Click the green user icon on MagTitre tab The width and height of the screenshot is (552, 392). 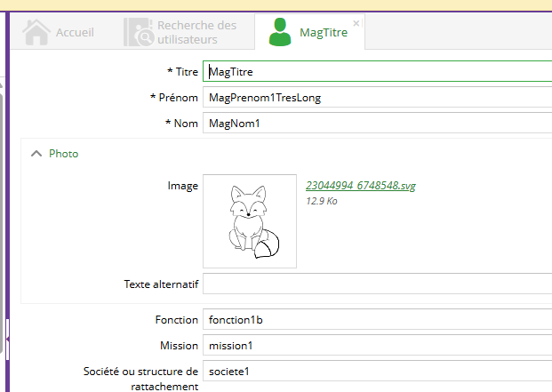click(280, 33)
